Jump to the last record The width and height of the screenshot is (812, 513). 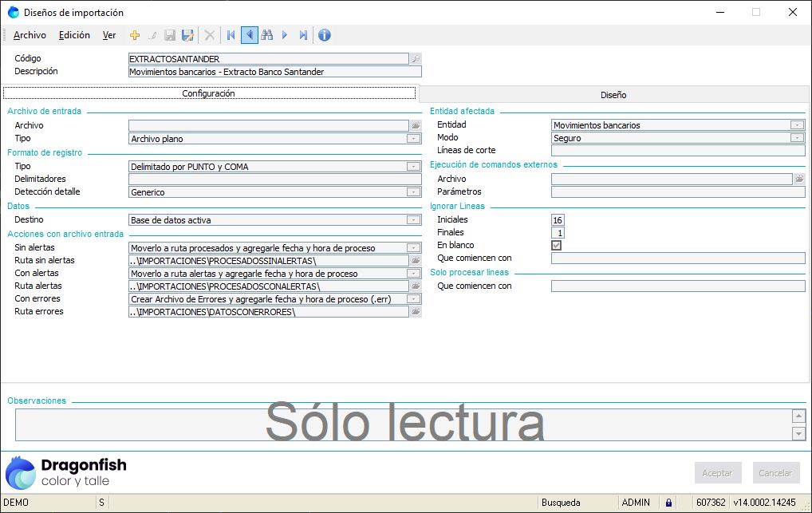303,35
